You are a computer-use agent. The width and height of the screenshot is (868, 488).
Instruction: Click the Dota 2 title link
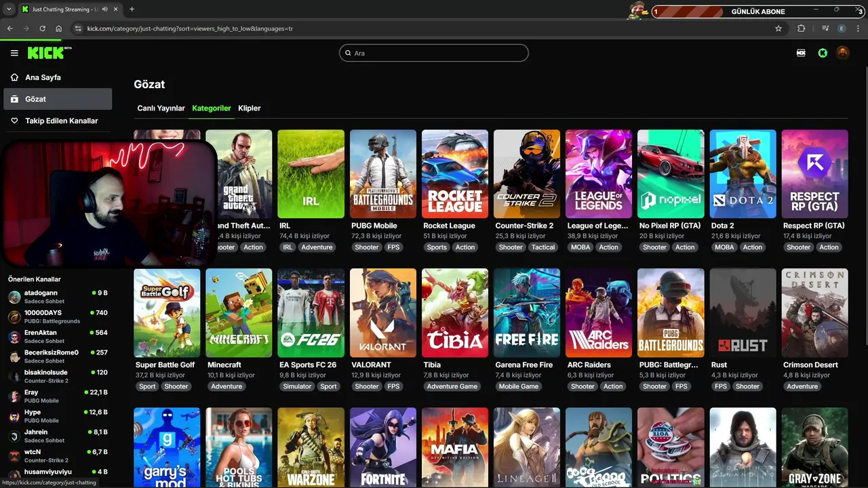(722, 226)
